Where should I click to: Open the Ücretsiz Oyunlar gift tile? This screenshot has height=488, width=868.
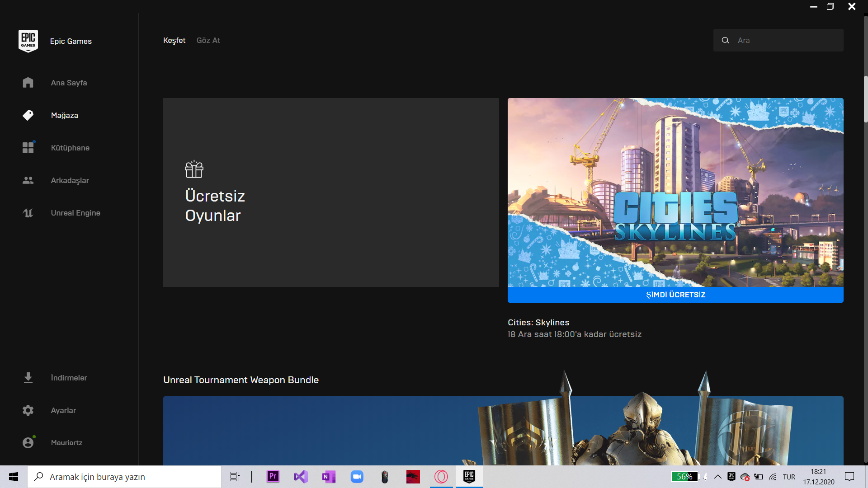pos(331,192)
